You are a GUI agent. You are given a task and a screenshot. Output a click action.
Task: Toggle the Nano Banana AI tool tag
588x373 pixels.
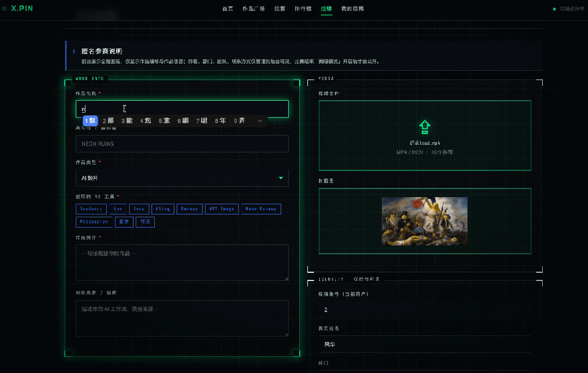(261, 209)
